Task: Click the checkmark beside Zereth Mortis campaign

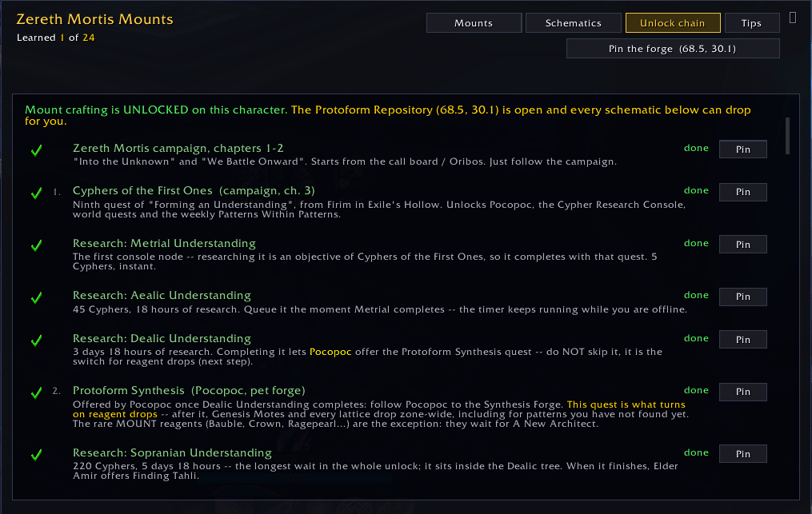Action: click(x=36, y=150)
